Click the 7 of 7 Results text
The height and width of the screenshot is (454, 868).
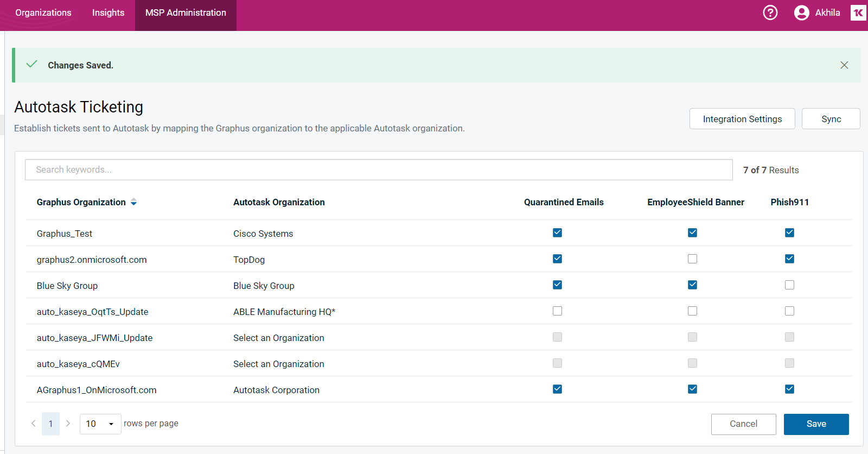click(x=771, y=170)
